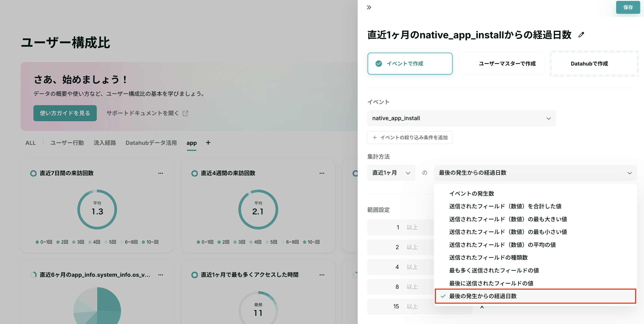Image resolution: width=644 pixels, height=324 pixels.
Task: Click the pie chart in app_info card
Action: coord(97,306)
